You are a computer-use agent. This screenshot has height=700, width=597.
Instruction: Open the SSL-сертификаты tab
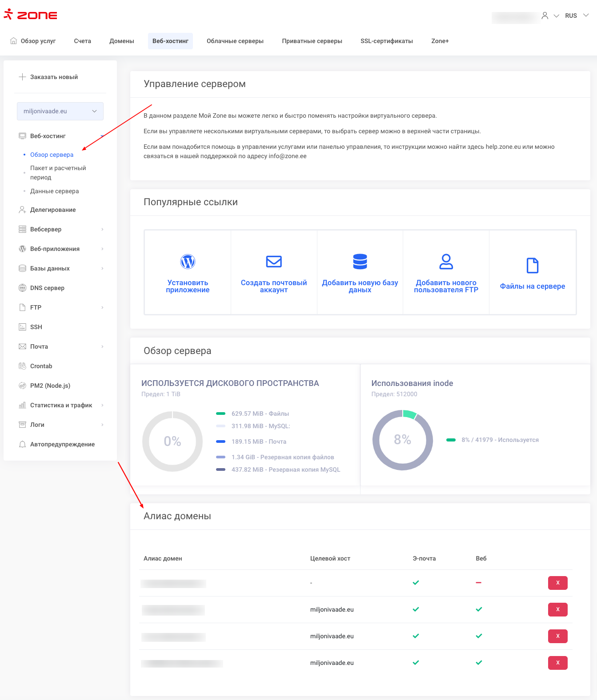click(x=386, y=41)
